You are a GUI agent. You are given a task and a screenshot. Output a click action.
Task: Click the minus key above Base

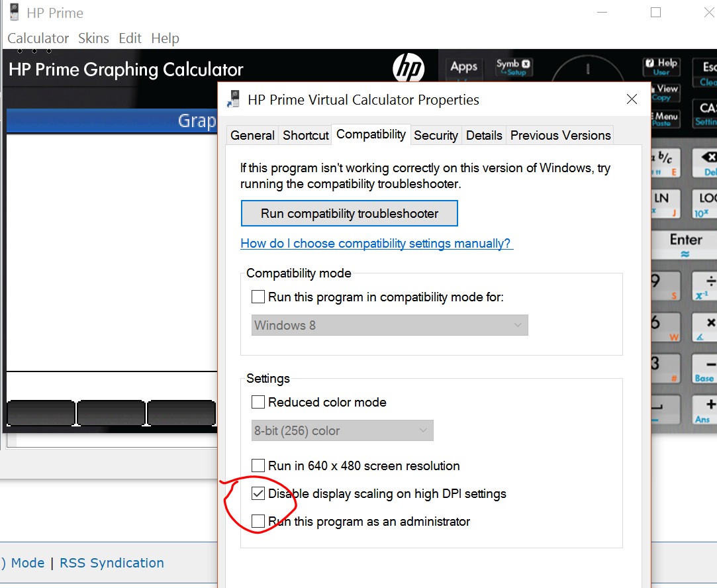pos(704,369)
